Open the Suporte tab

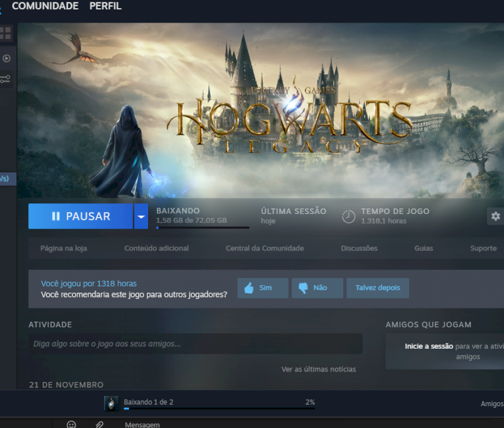[x=483, y=248]
